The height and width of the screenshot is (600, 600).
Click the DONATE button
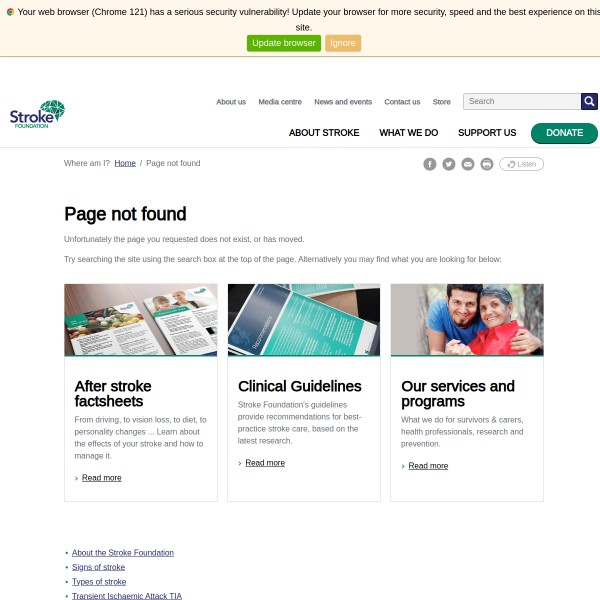(564, 133)
